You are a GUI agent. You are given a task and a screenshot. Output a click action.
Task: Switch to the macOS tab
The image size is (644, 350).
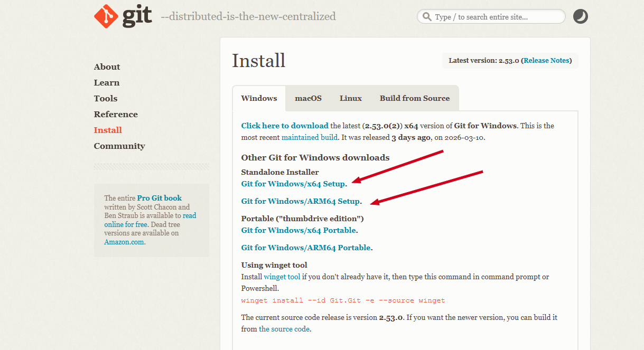[x=308, y=98]
